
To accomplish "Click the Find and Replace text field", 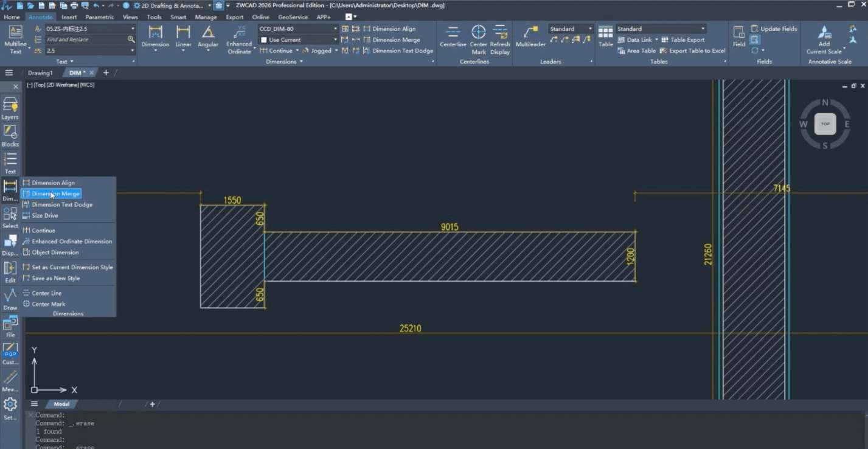I will point(85,40).
